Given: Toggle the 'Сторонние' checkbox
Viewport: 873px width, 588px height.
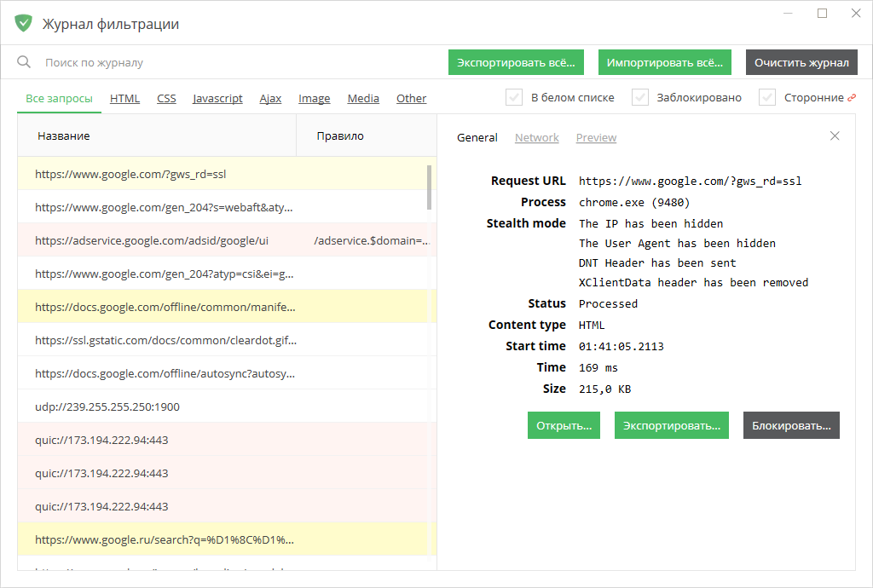Looking at the screenshot, I should (767, 97).
